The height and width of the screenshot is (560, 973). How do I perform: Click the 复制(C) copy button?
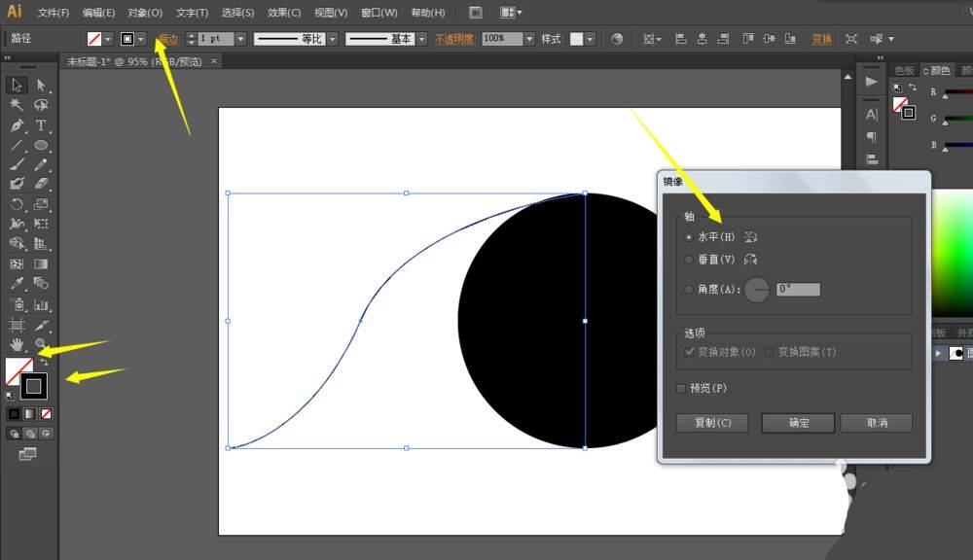(712, 423)
